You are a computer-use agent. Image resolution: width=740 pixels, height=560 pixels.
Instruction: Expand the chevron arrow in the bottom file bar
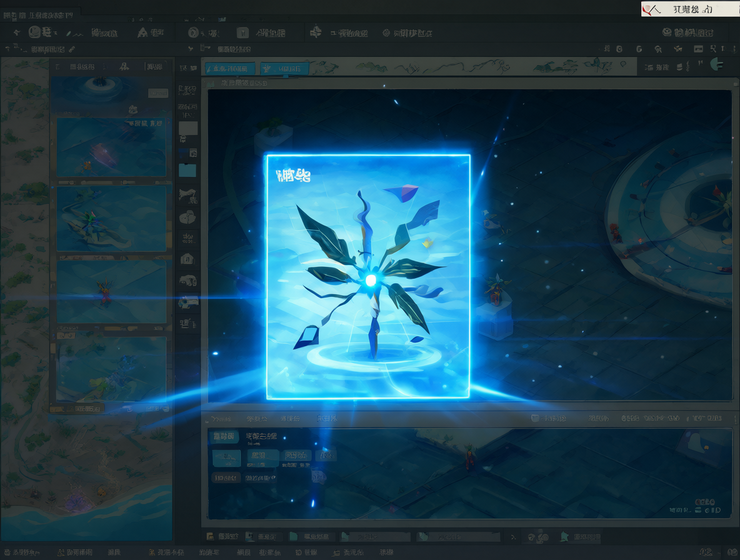coord(514,537)
